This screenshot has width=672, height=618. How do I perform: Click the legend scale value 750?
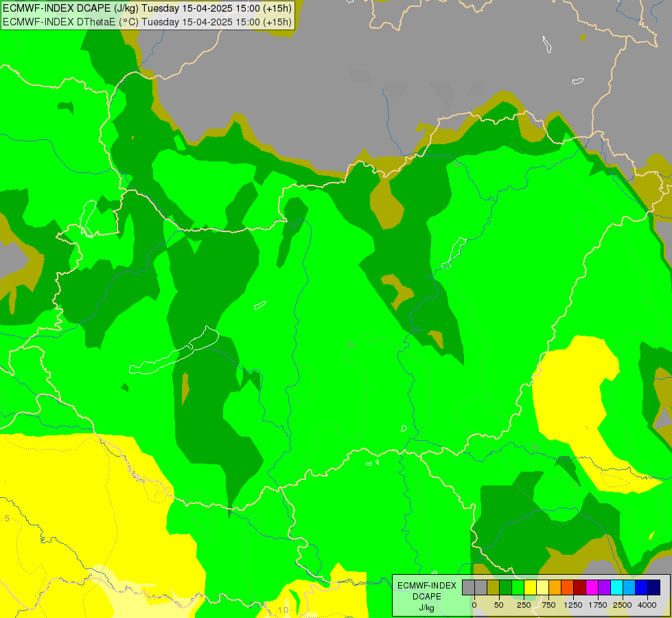pyautogui.click(x=548, y=605)
